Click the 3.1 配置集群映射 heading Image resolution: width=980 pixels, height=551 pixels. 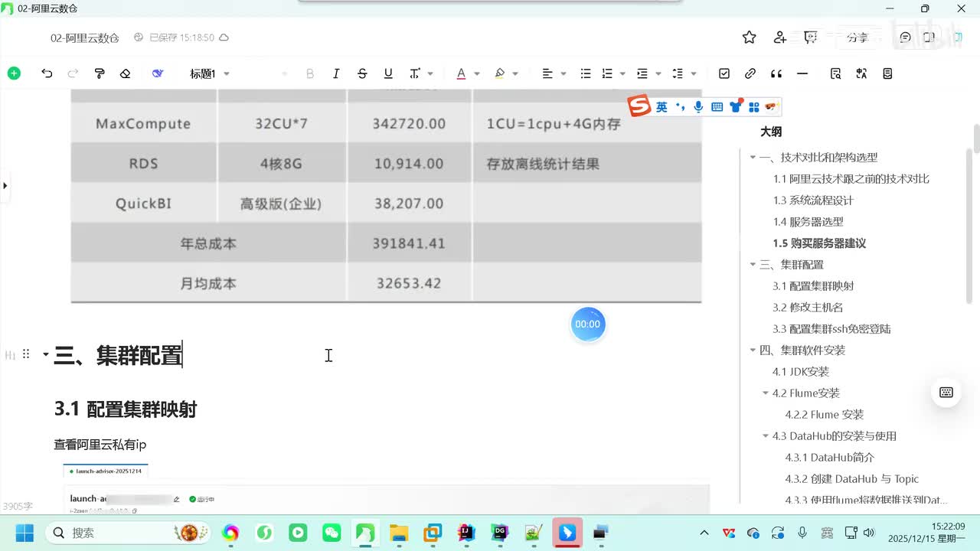tap(126, 409)
